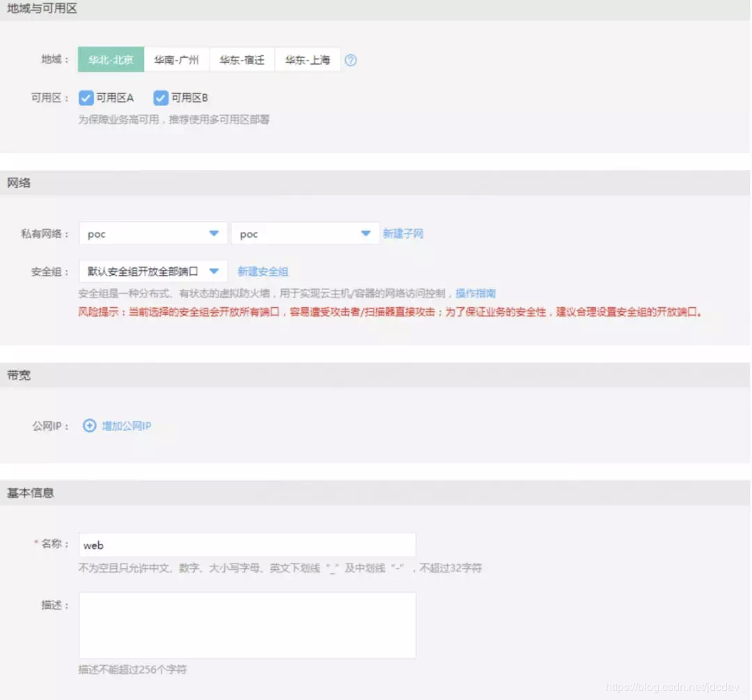
Task: Click the blue question mark help bubble
Action: [x=351, y=61]
